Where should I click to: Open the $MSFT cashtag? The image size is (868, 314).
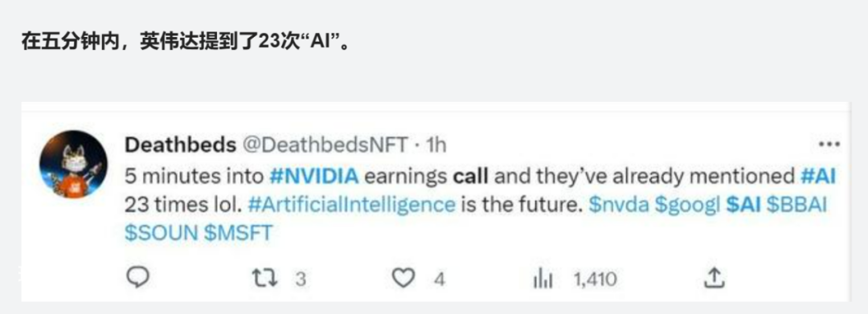coord(238,233)
